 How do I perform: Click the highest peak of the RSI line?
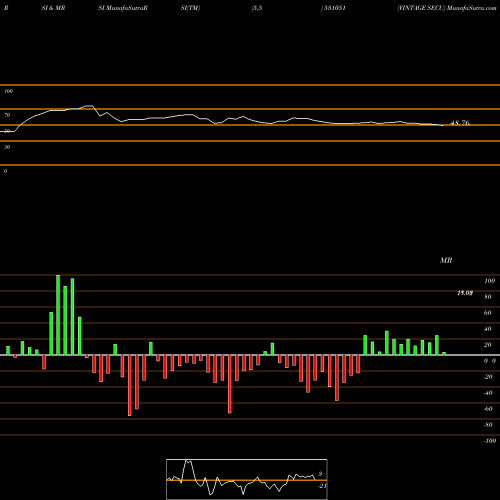[89, 106]
